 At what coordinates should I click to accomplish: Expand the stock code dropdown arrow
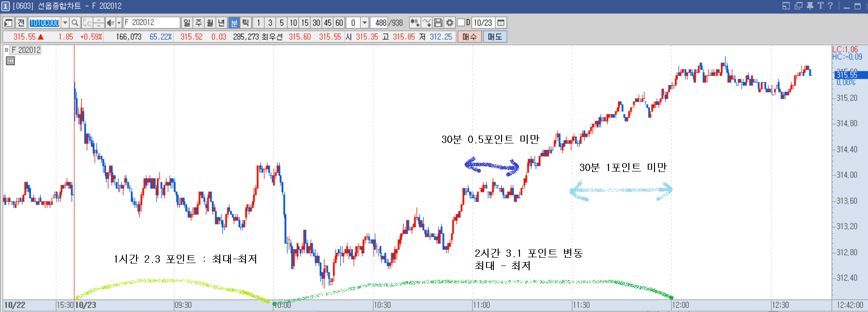[x=65, y=23]
